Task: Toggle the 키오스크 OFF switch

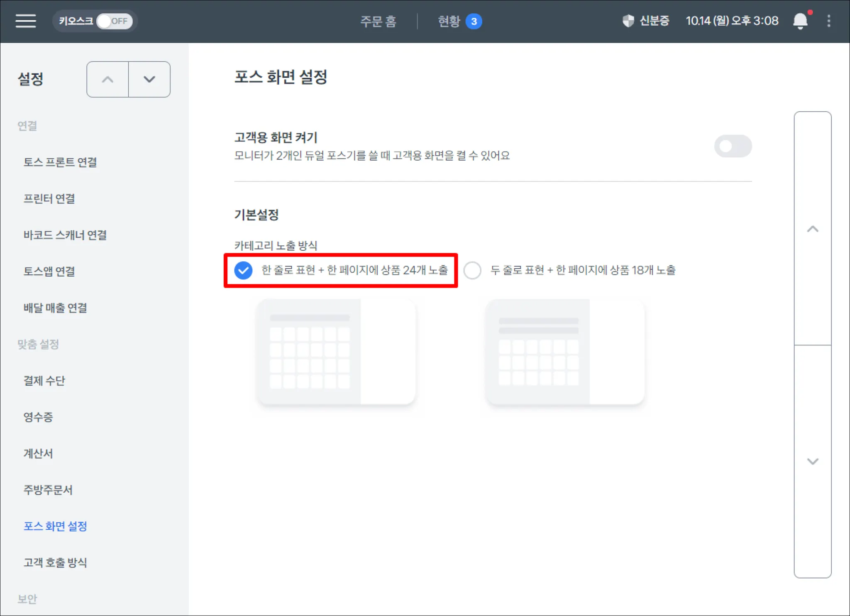Action: (x=114, y=21)
